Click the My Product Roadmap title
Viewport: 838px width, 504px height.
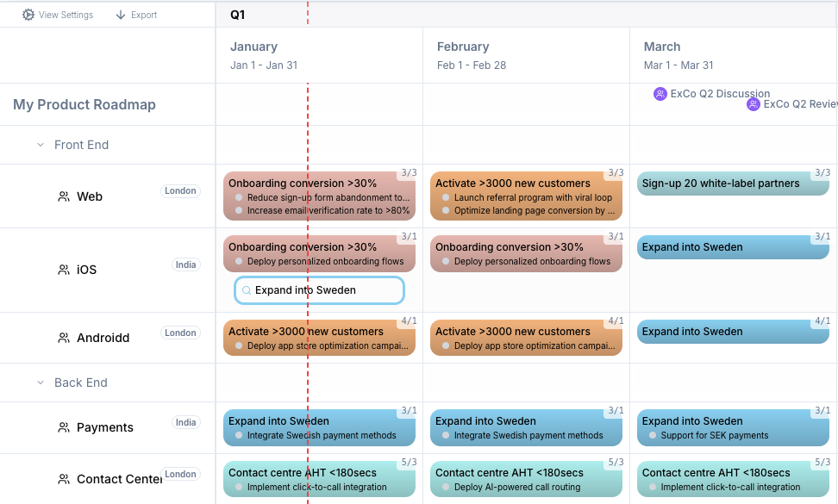point(84,103)
